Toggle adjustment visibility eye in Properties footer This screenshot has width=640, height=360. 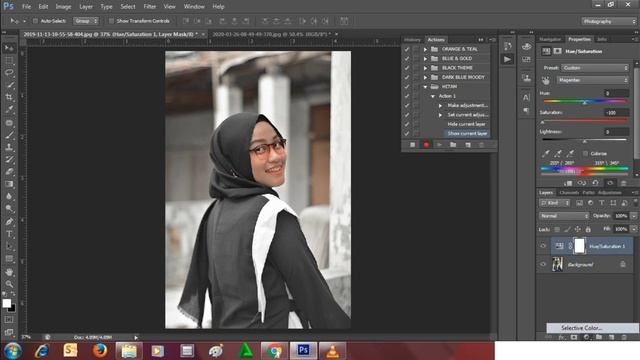coord(610,183)
